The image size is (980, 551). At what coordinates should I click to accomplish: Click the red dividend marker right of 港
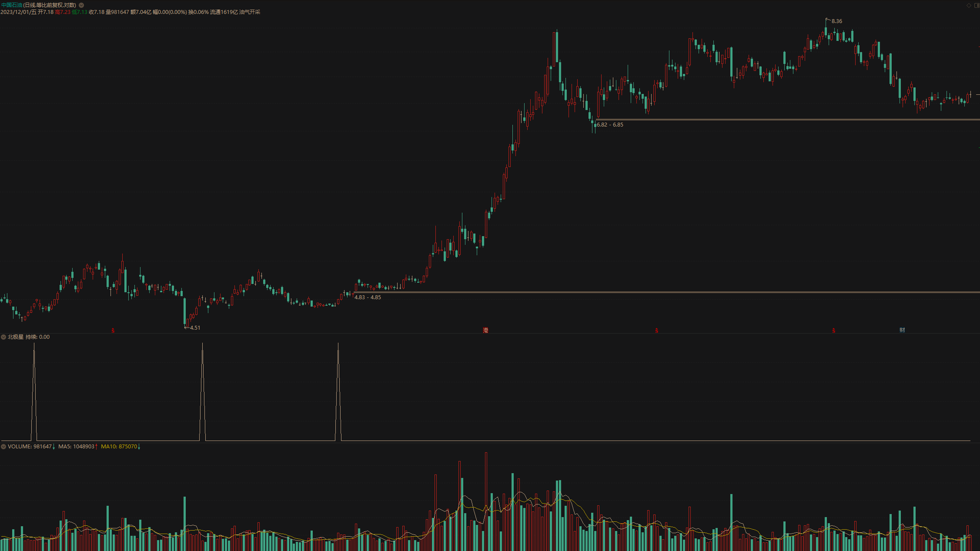click(656, 331)
